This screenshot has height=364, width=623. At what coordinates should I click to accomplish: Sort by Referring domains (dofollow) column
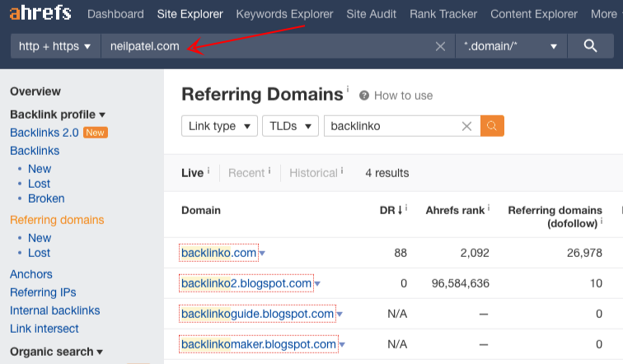pyautogui.click(x=555, y=217)
